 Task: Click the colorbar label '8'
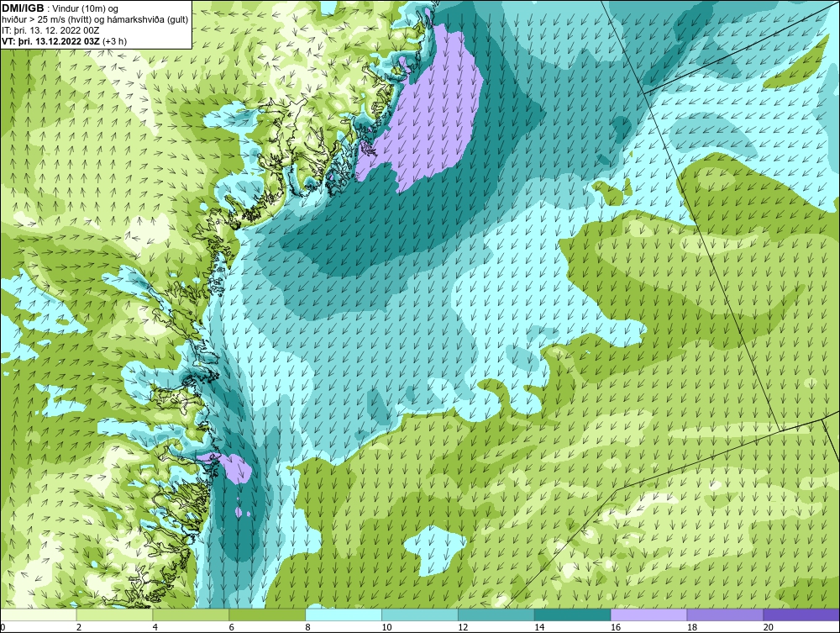coord(308,627)
